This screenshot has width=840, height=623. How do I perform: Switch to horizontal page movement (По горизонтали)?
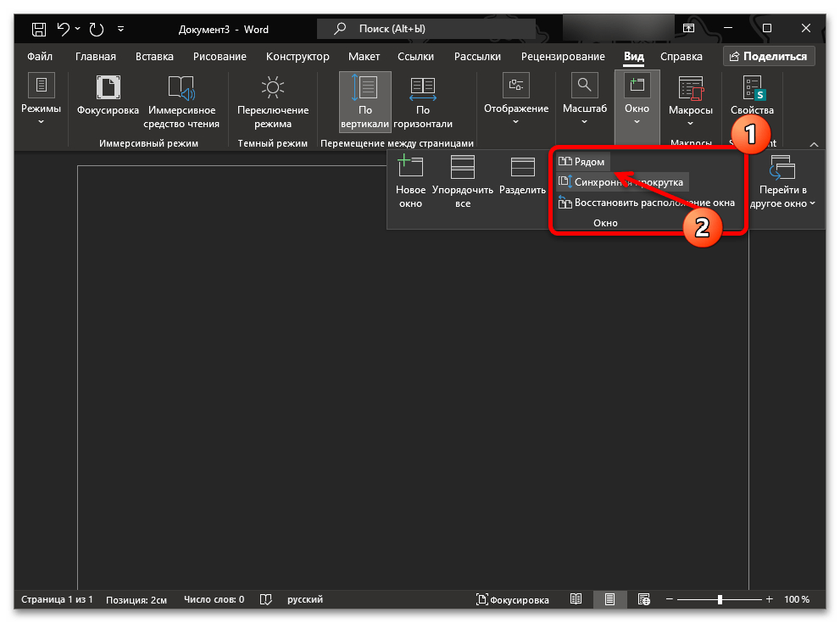coord(423,102)
